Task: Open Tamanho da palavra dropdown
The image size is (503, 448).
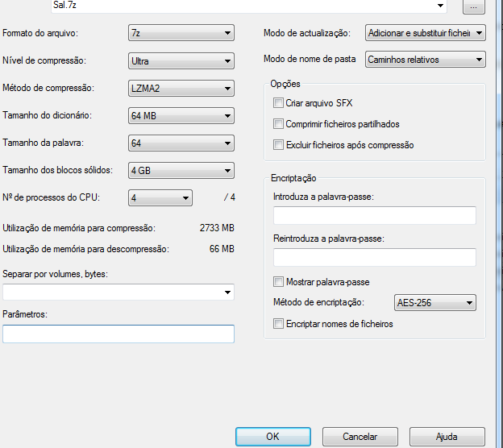Action: (x=181, y=143)
